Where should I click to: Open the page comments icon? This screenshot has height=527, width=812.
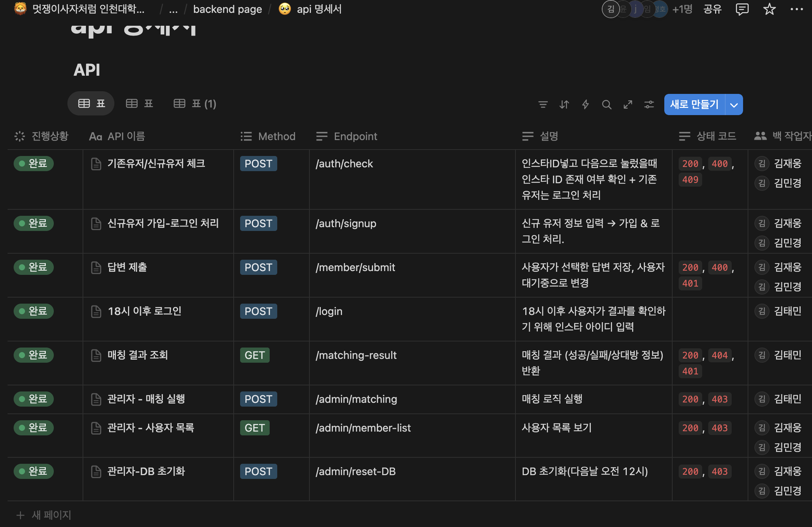pyautogui.click(x=742, y=9)
